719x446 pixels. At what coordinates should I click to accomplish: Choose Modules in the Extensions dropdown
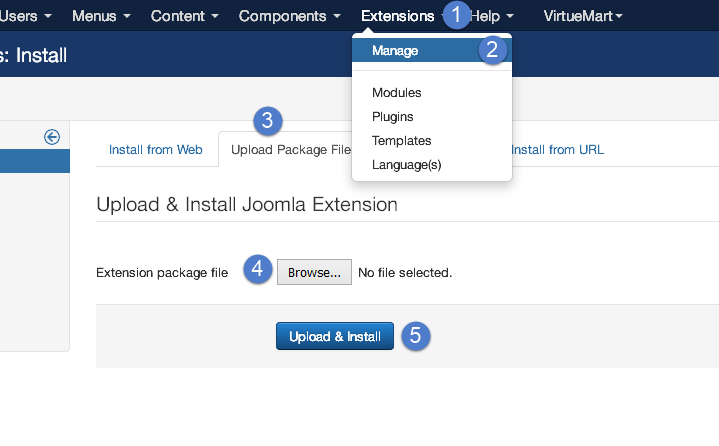(x=397, y=93)
